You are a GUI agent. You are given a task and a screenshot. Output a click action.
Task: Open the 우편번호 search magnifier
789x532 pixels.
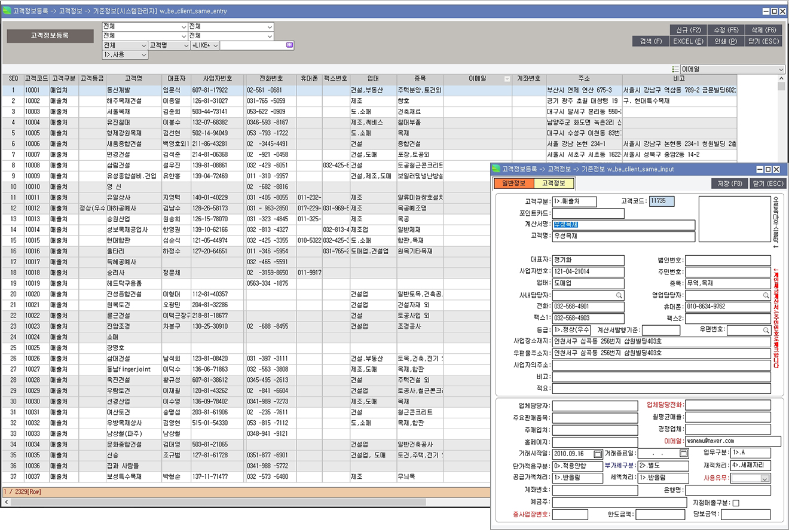[x=766, y=330]
